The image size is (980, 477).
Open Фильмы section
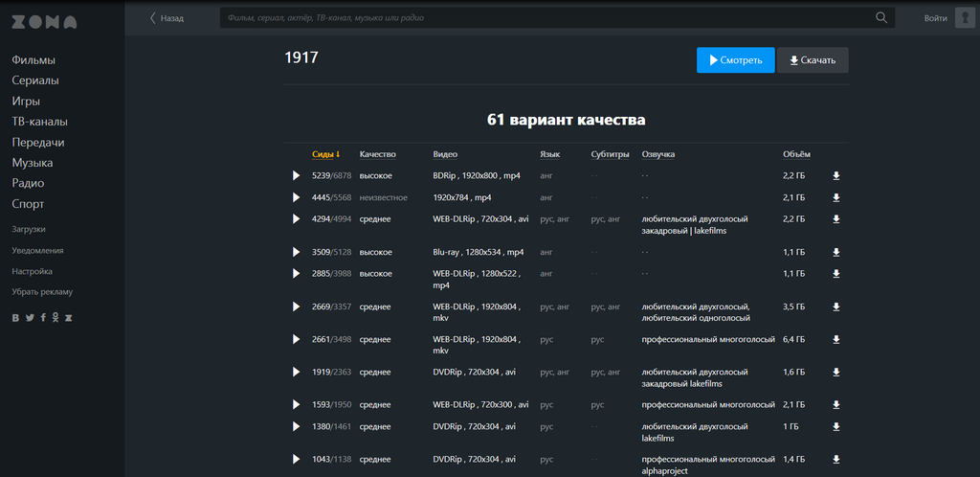click(x=33, y=60)
